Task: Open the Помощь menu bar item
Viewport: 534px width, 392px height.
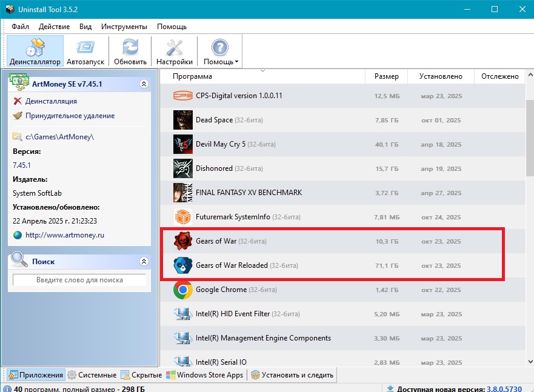Action: pos(172,27)
